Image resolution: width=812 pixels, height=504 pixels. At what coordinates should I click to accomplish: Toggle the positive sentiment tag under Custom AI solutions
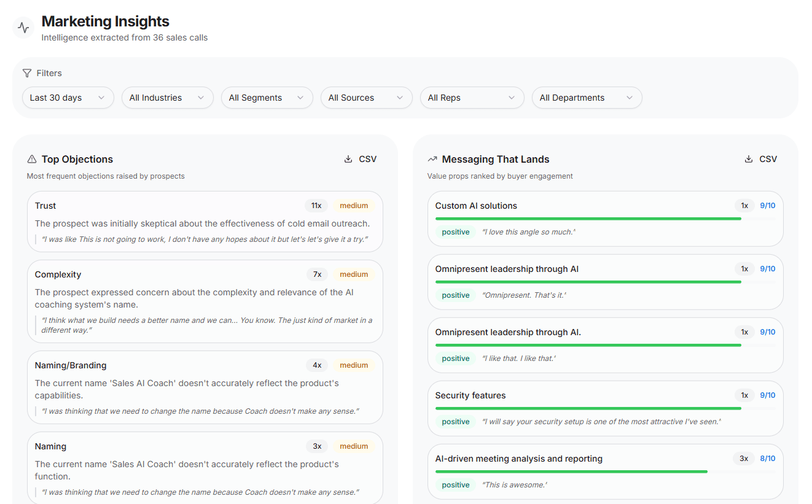[455, 231]
